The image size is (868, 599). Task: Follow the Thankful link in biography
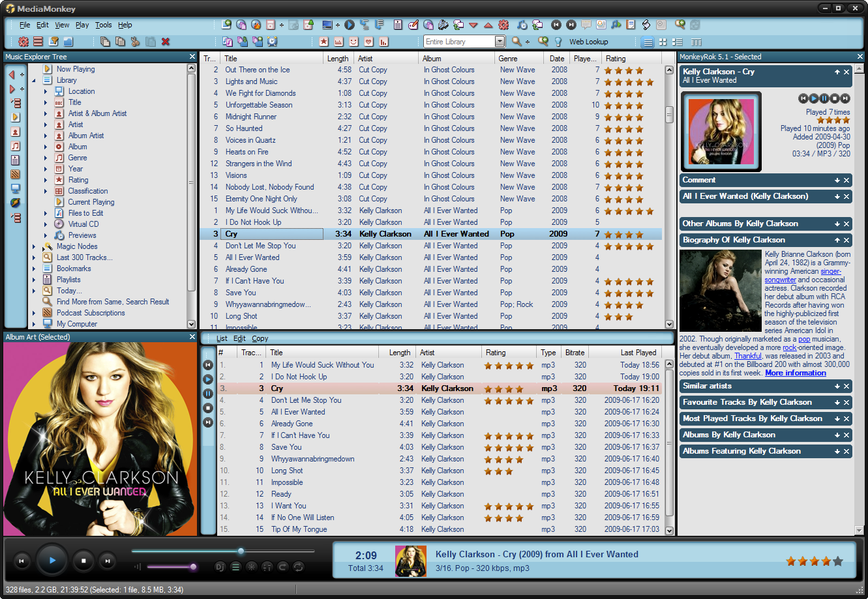click(x=748, y=356)
